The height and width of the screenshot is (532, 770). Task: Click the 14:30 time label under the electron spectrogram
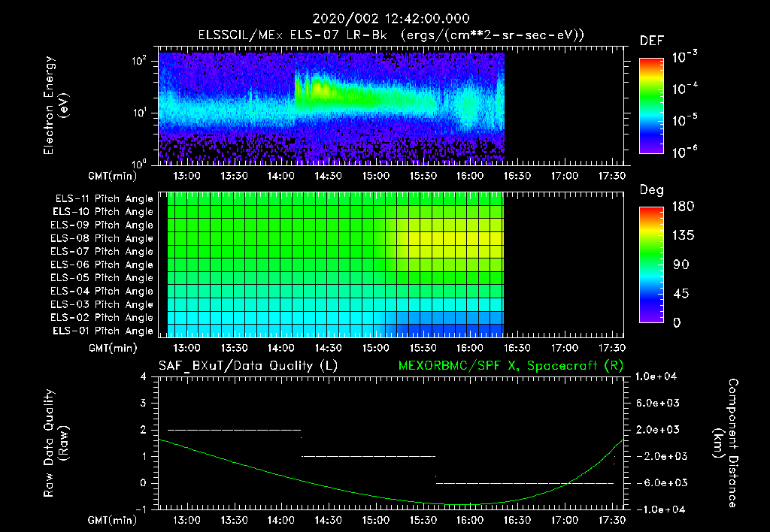click(x=328, y=176)
